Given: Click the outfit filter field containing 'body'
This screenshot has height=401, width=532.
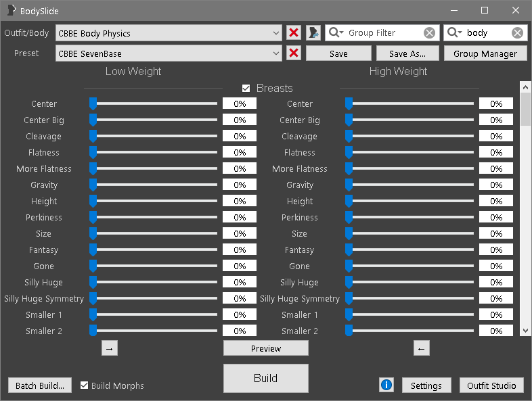Looking at the screenshot, I should 485,33.
